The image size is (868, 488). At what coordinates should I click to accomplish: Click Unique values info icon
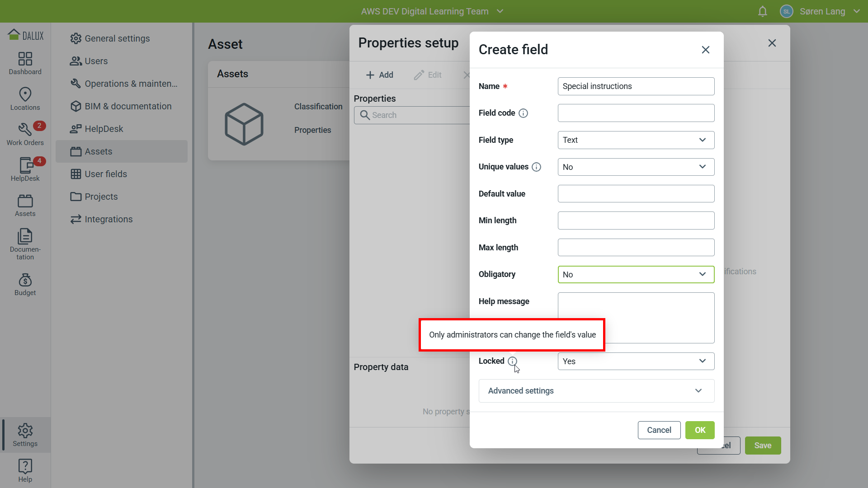pos(536,167)
